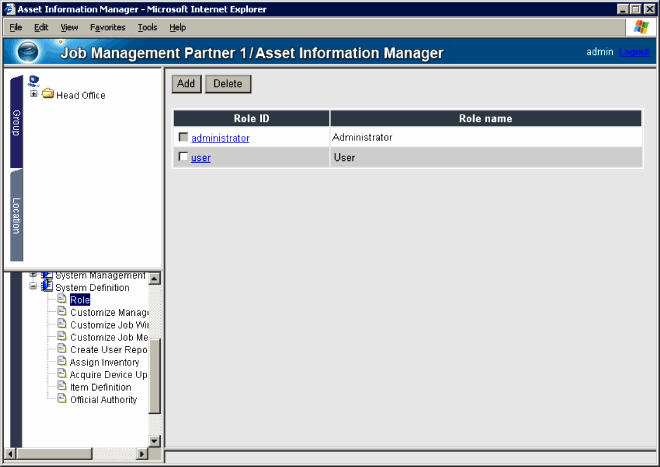Open the user role link
The width and height of the screenshot is (660, 467).
tap(201, 158)
